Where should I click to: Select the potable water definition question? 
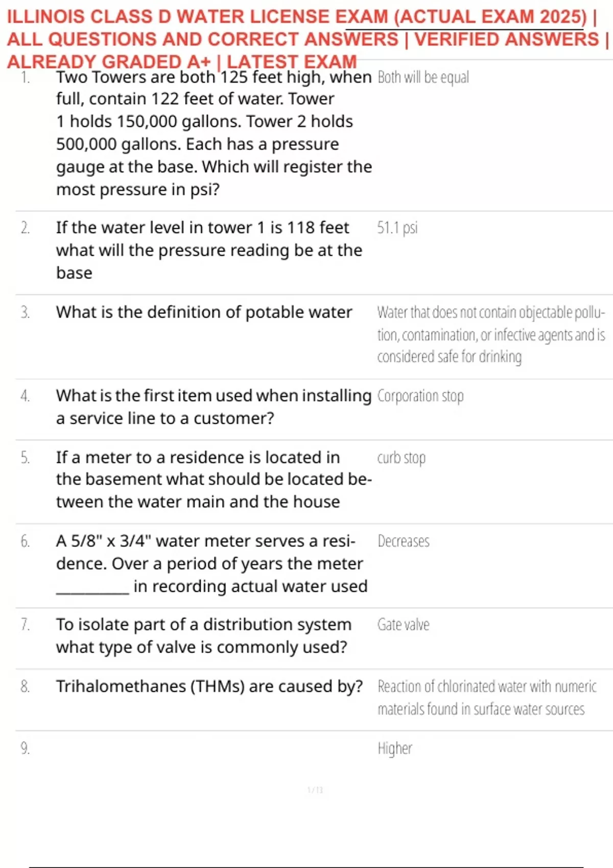point(204,312)
